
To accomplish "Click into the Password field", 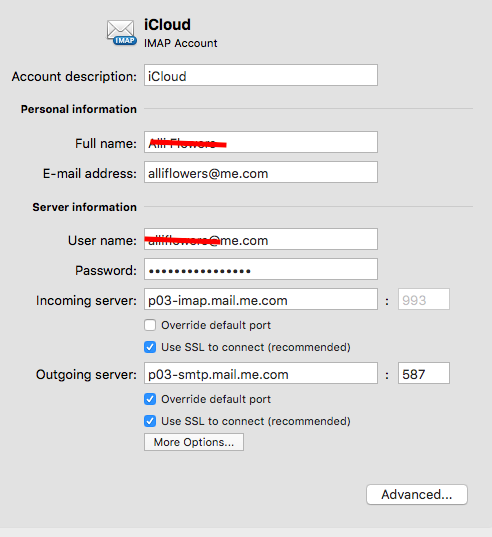I will pos(261,269).
